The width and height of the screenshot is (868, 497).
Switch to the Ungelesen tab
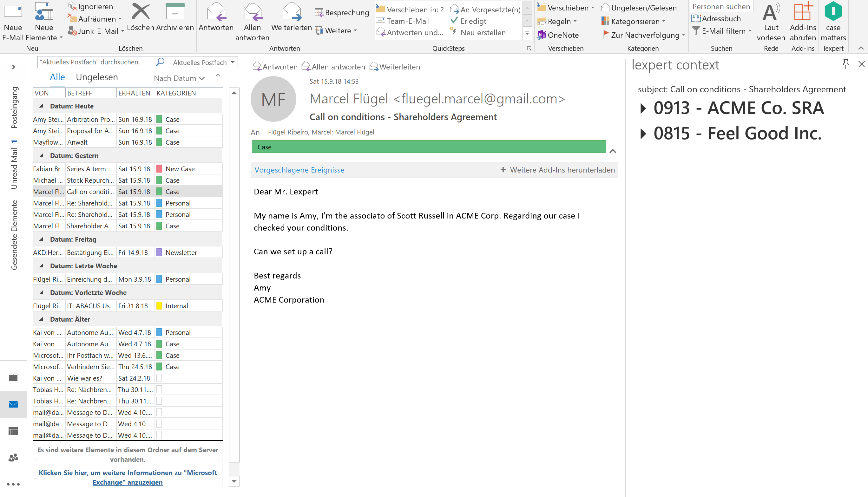pos(96,77)
